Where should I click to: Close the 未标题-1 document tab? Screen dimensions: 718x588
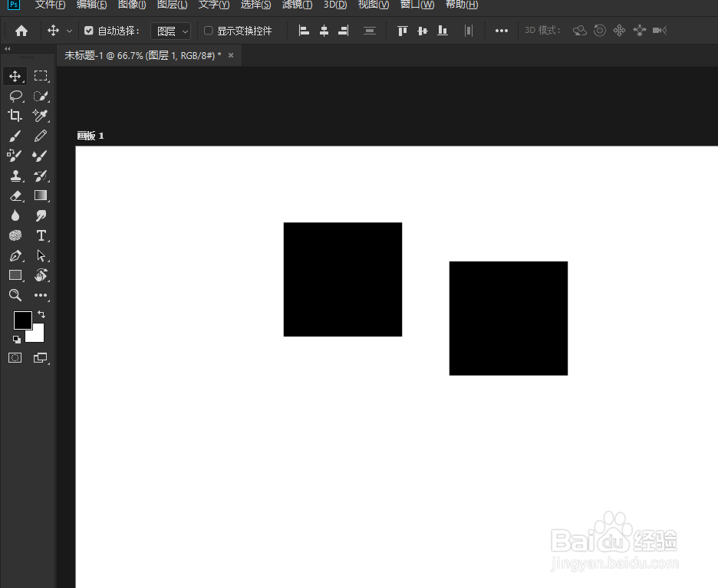coord(231,55)
